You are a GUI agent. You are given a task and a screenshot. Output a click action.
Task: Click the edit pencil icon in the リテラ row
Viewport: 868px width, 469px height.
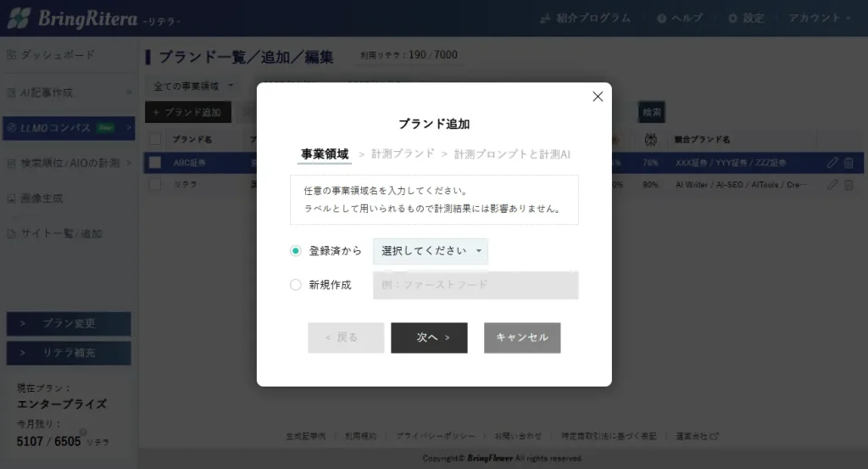click(x=832, y=184)
